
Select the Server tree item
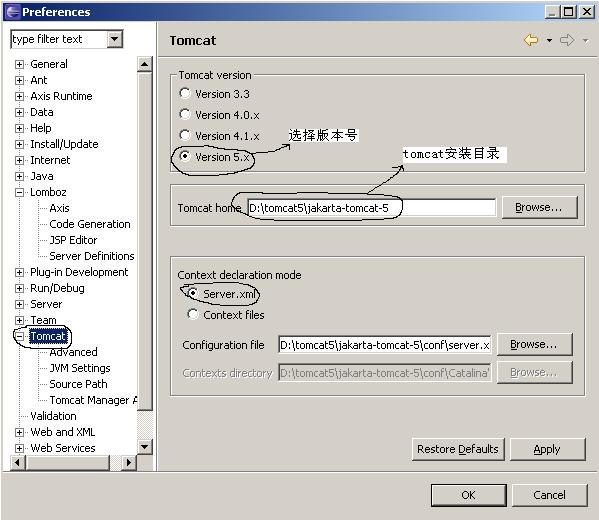46,304
